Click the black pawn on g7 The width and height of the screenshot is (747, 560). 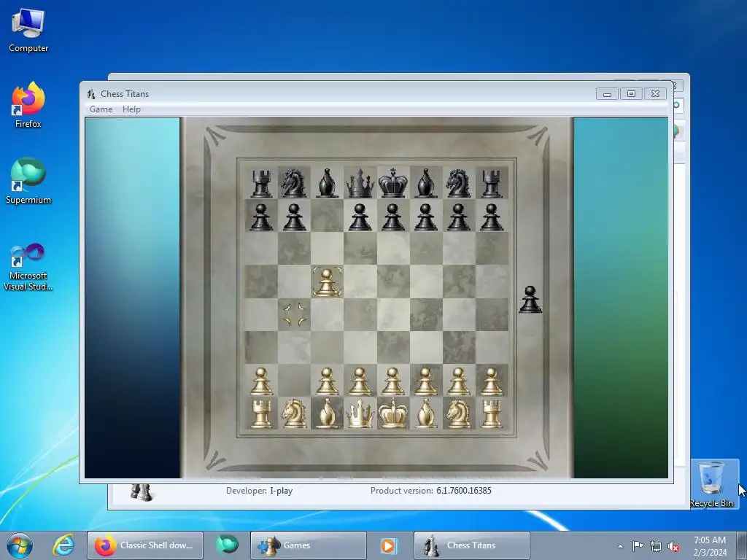point(458,217)
